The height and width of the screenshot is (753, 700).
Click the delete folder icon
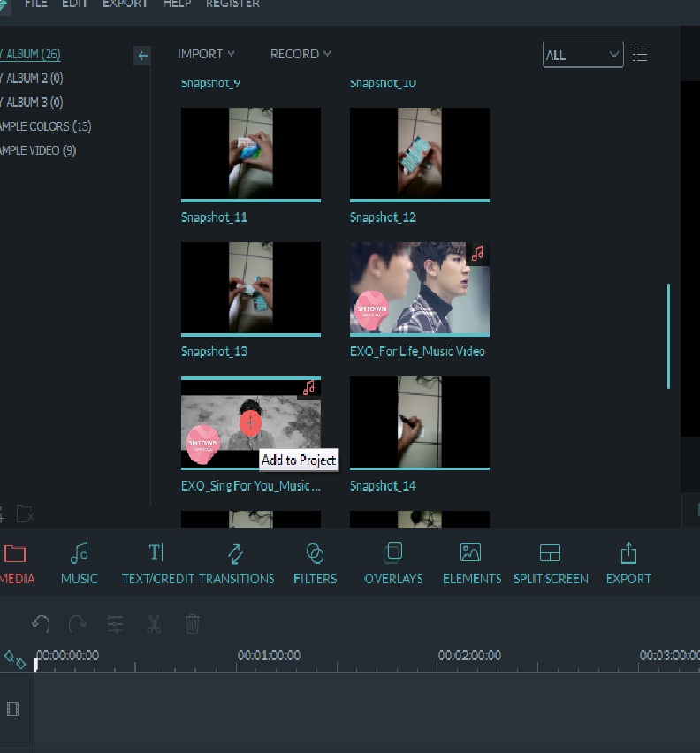(x=25, y=513)
